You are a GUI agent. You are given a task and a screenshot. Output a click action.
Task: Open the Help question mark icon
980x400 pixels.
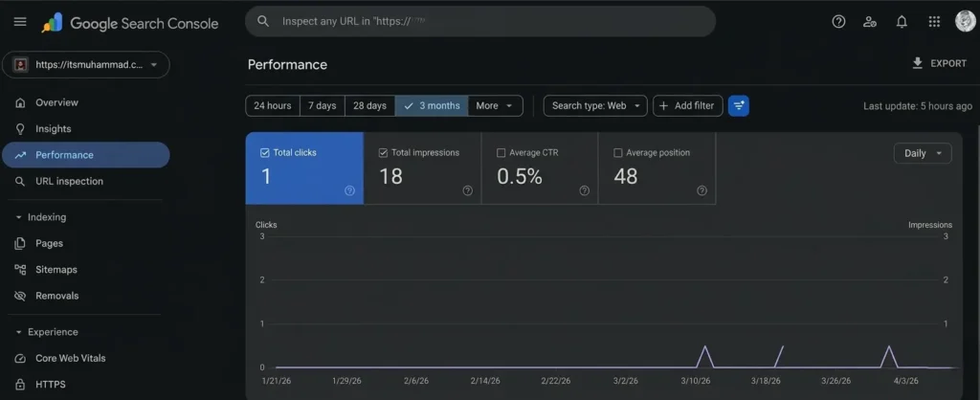[x=838, y=22]
